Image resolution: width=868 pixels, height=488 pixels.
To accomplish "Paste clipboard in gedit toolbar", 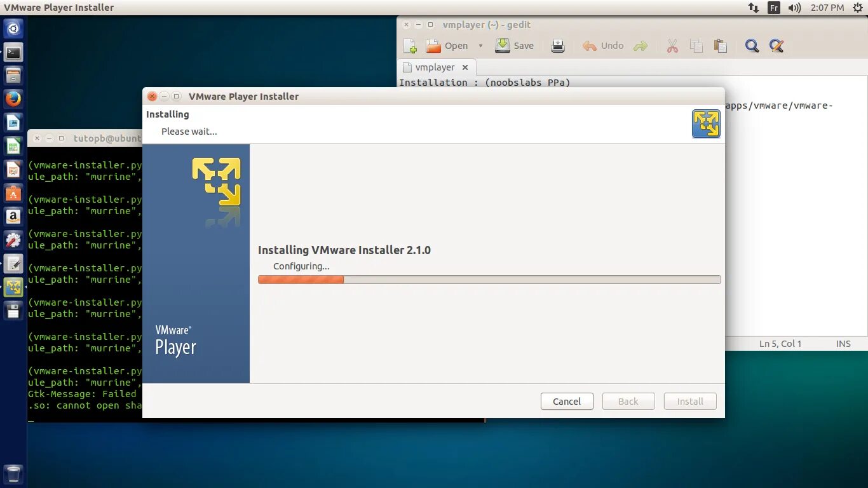I will pos(720,46).
